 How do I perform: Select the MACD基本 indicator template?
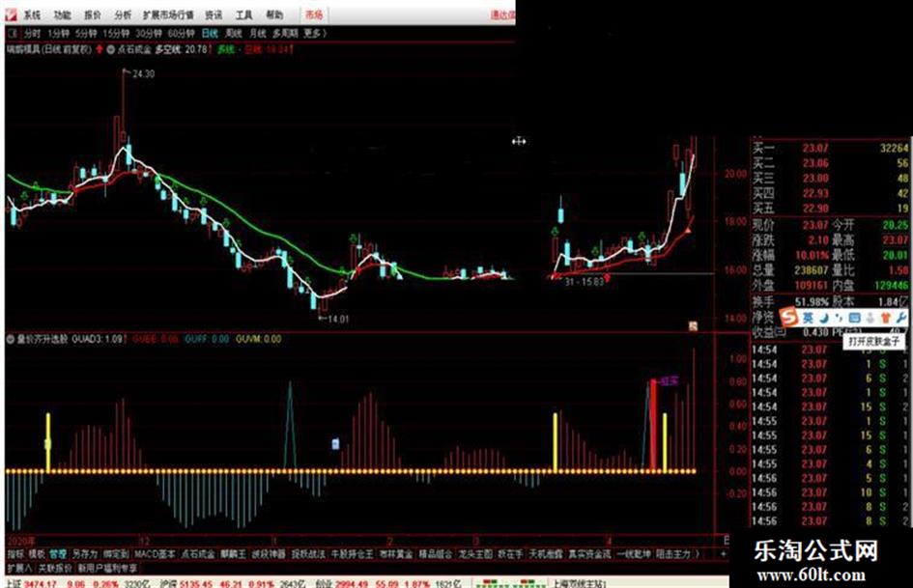155,554
